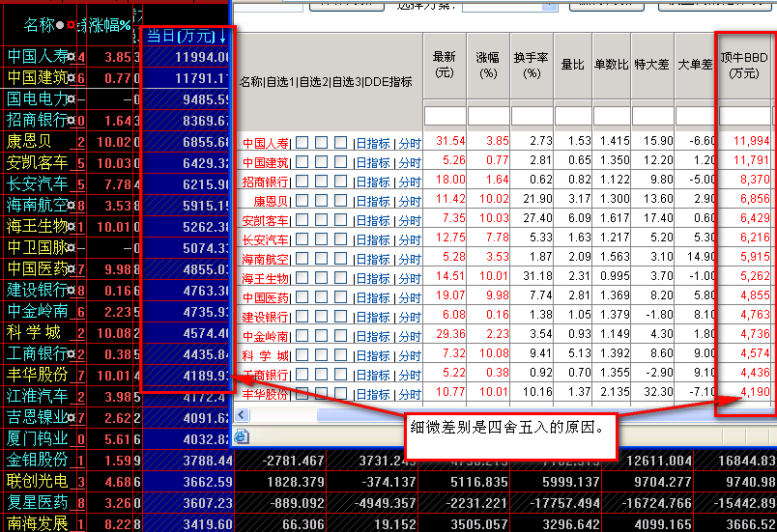Click the filter box under 特大差
The height and width of the screenshot is (532, 777).
652,116
